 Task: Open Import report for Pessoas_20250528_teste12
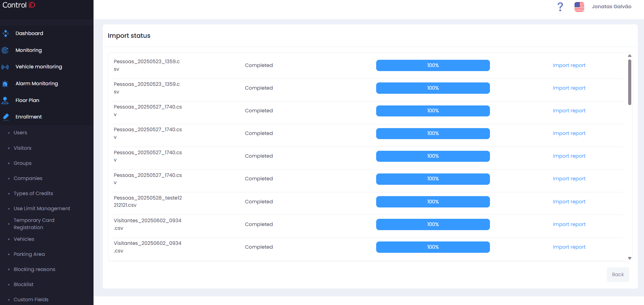pyautogui.click(x=569, y=202)
